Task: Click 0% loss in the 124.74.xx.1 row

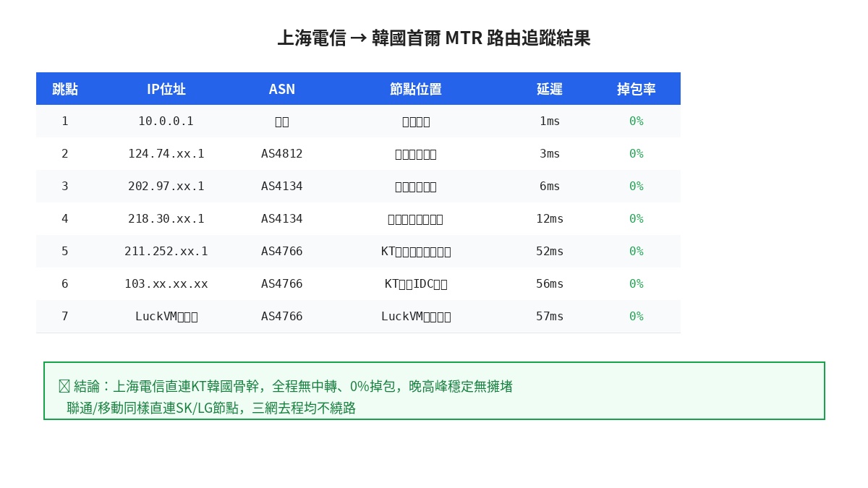Action: 637,154
